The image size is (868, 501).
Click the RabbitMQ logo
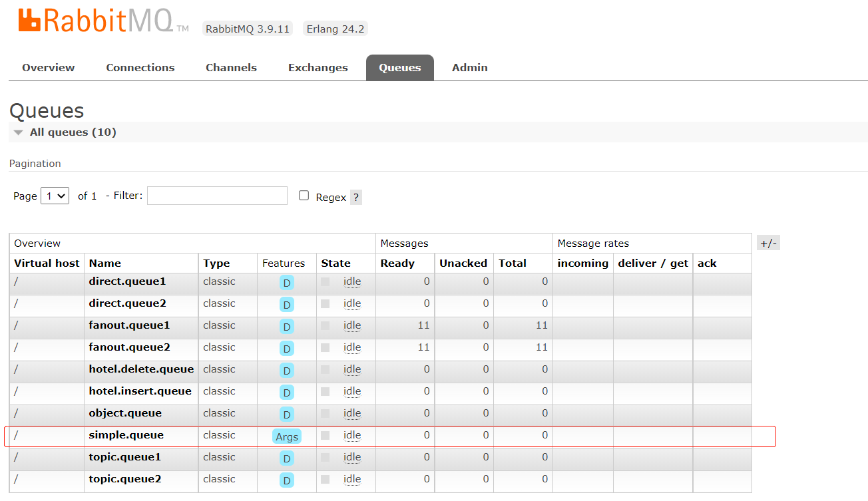(x=103, y=21)
